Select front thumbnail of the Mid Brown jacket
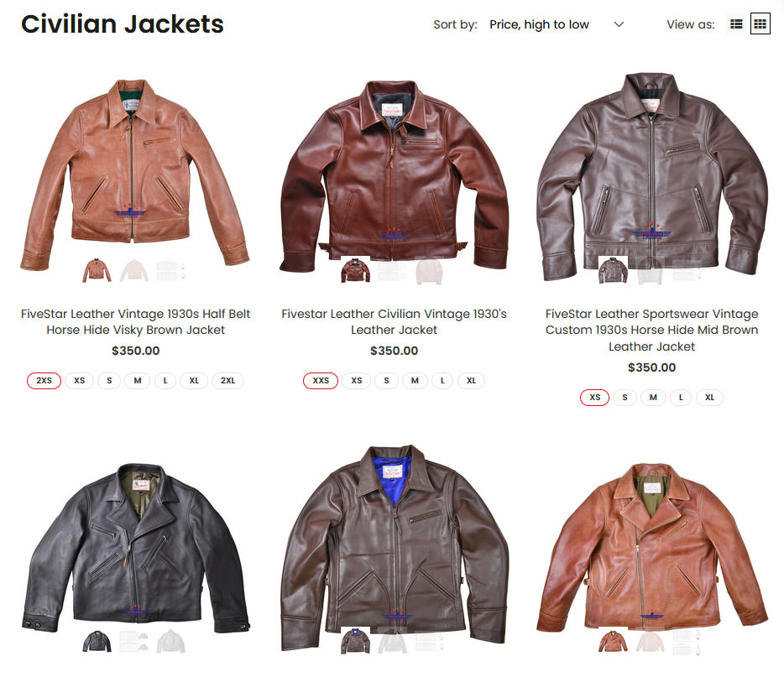This screenshot has height=677, width=784. [x=613, y=270]
